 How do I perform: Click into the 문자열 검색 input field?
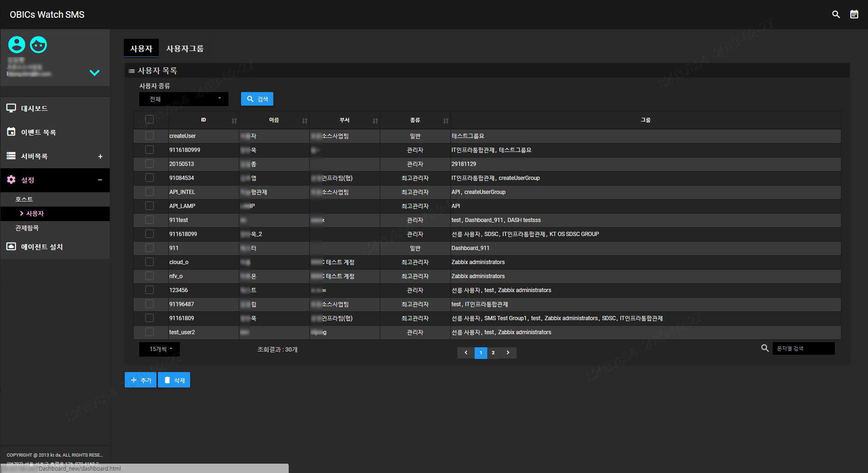804,349
